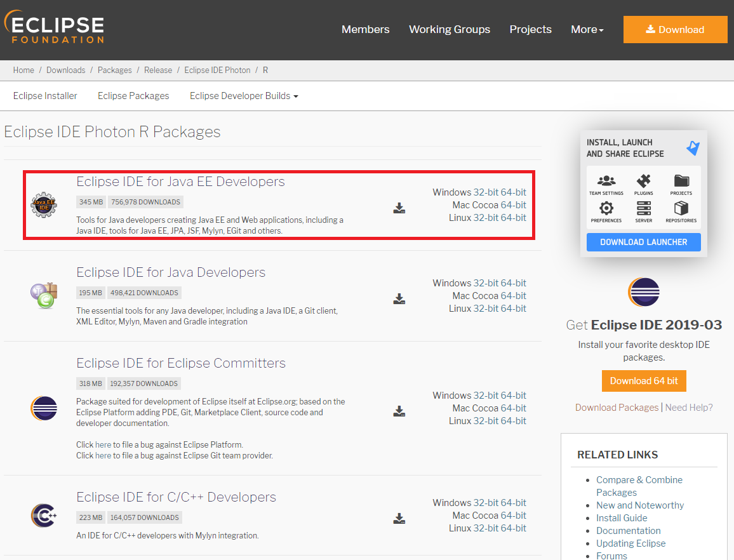Click here to file Eclipse Platform bug

tap(103, 445)
